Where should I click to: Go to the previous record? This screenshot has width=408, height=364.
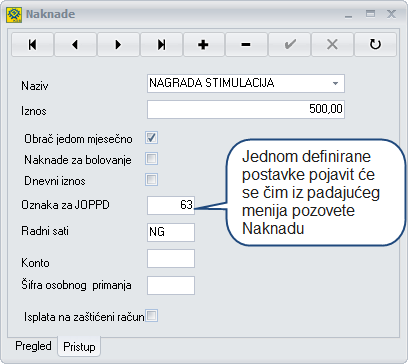75,44
